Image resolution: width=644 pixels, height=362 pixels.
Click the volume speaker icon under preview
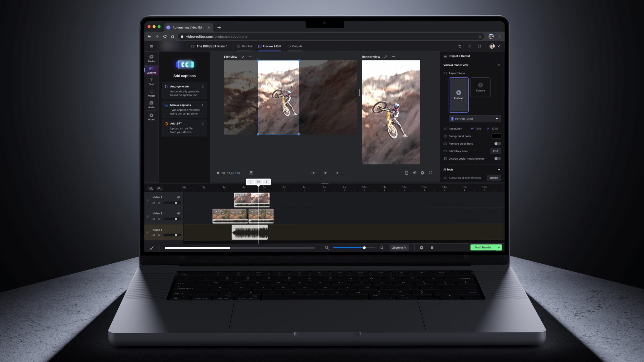coord(415,173)
